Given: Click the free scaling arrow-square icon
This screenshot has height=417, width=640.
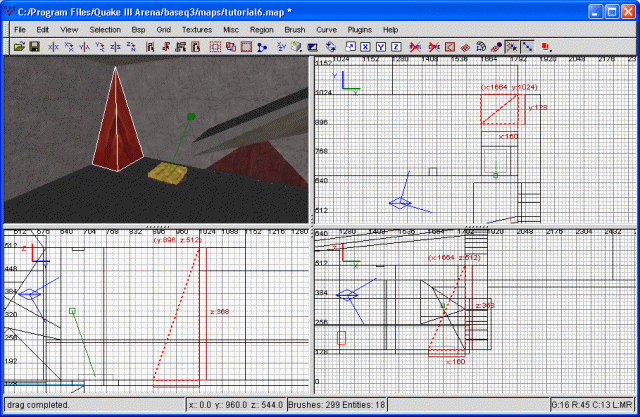Looking at the screenshot, I should 350,47.
